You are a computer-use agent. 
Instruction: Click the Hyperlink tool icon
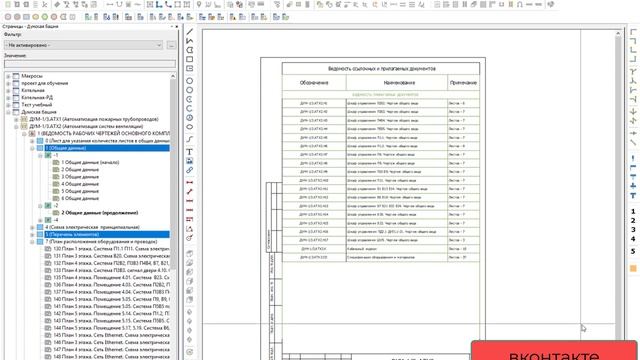[190, 170]
